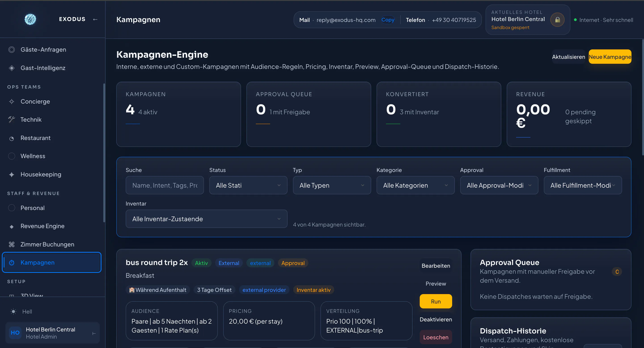The height and width of the screenshot is (348, 644).
Task: Click the red Loeschen button
Action: [436, 337]
